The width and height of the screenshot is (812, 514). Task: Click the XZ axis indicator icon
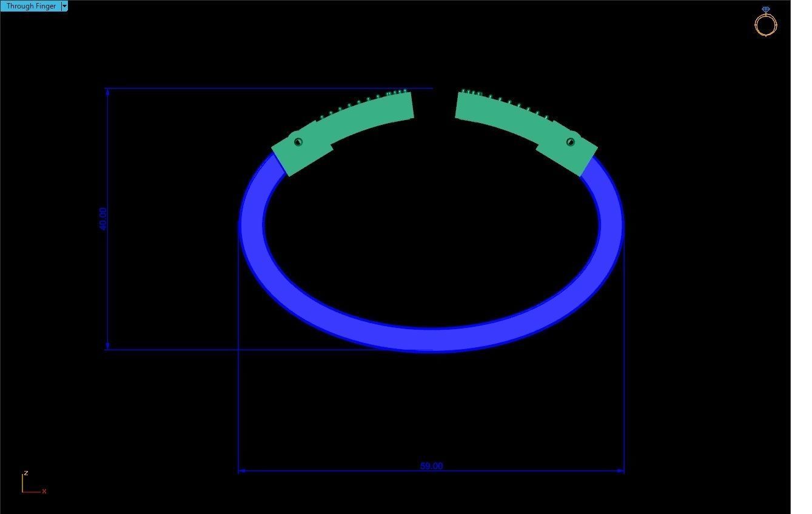click(34, 482)
